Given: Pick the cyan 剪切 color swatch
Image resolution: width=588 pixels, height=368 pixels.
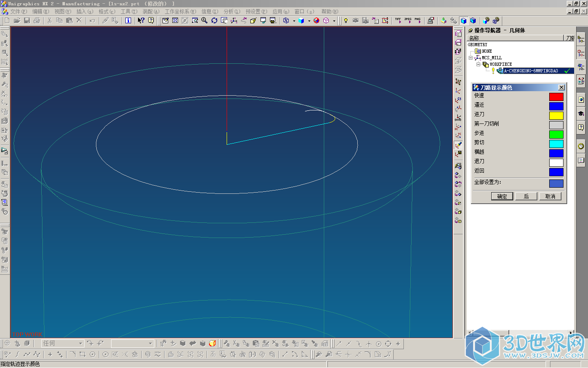Looking at the screenshot, I should tap(556, 144).
